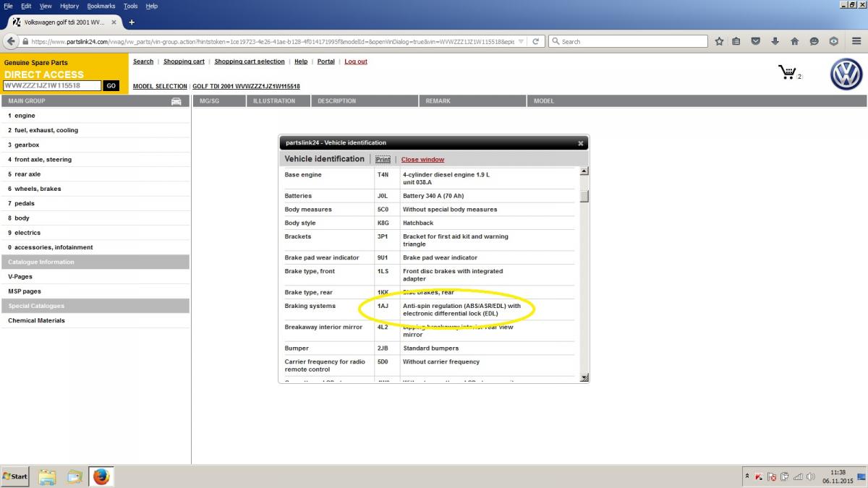Open the Start menu
The width and height of the screenshot is (868, 488).
[14, 476]
